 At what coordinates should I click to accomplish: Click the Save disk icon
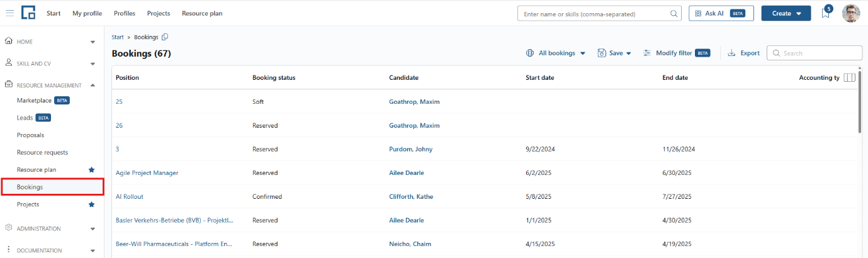coord(602,53)
